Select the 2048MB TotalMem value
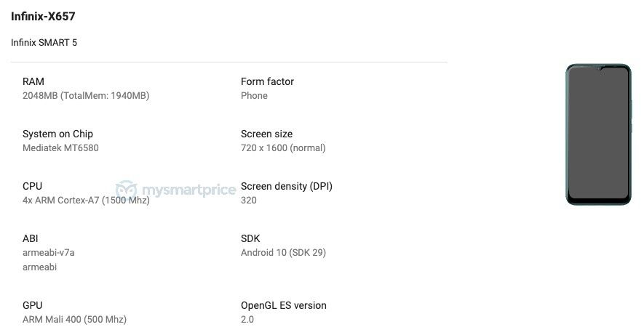This screenshot has height=335, width=644. click(x=86, y=95)
